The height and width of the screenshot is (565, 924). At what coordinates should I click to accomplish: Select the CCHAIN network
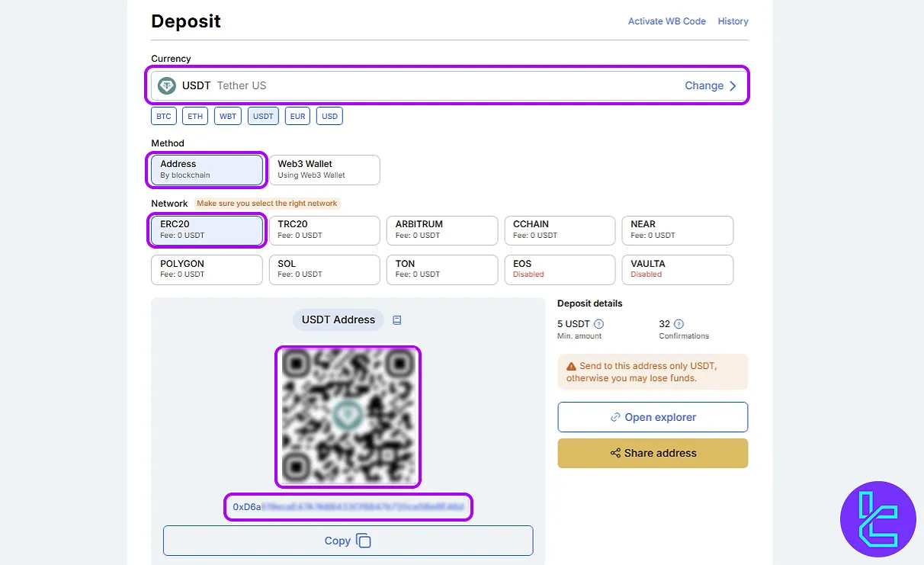pos(560,230)
